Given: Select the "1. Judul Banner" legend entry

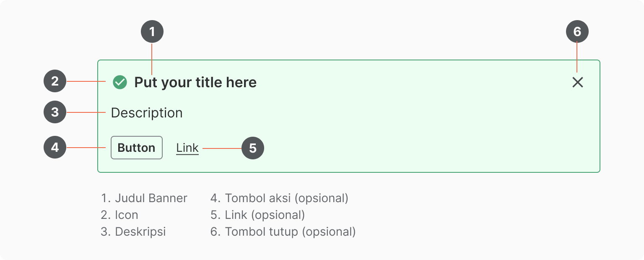Looking at the screenshot, I should pos(144,198).
